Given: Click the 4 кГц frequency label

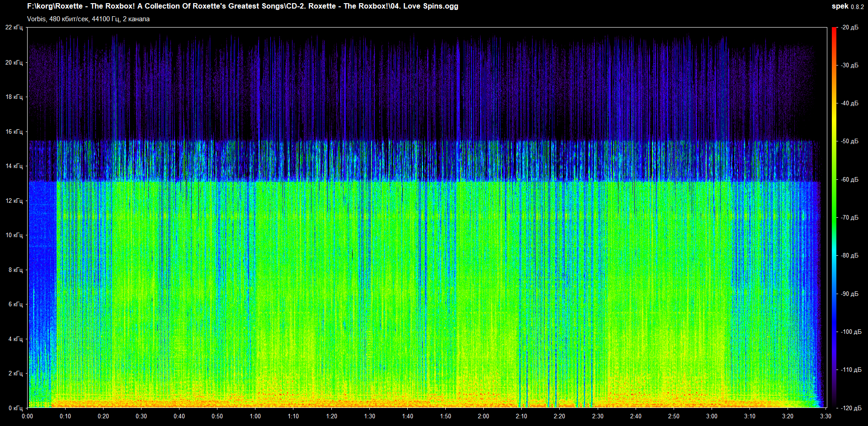Looking at the screenshot, I should 15,339.
